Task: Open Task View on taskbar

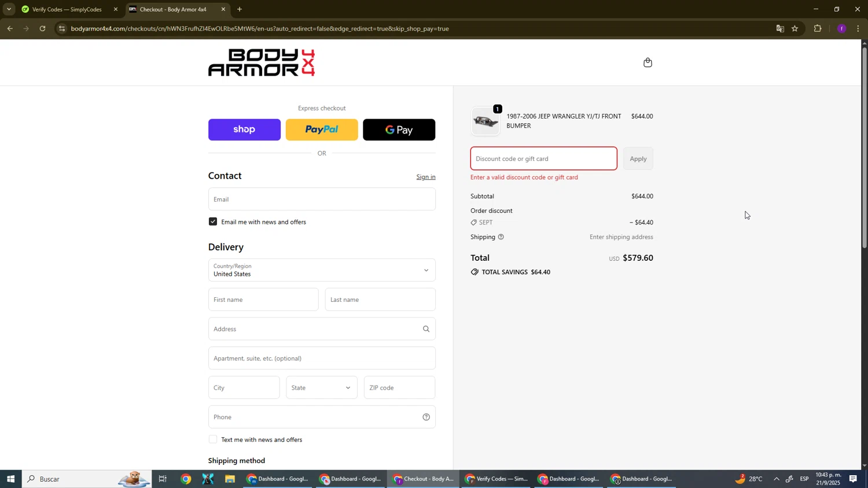Action: 163,479
